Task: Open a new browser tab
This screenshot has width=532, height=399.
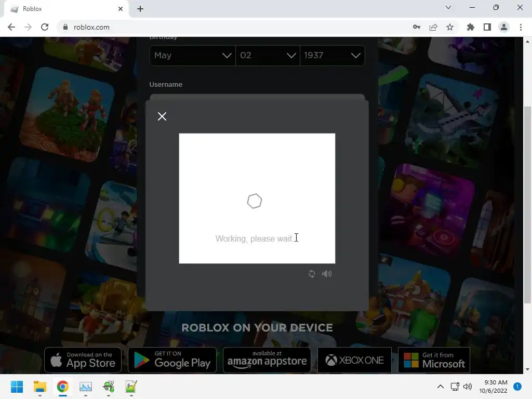Action: (x=140, y=9)
